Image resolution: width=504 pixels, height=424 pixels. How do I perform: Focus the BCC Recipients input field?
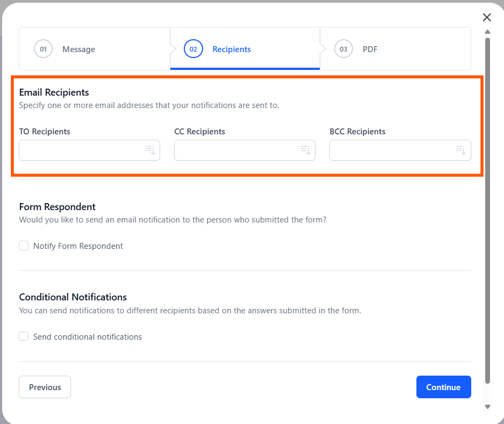(400, 150)
